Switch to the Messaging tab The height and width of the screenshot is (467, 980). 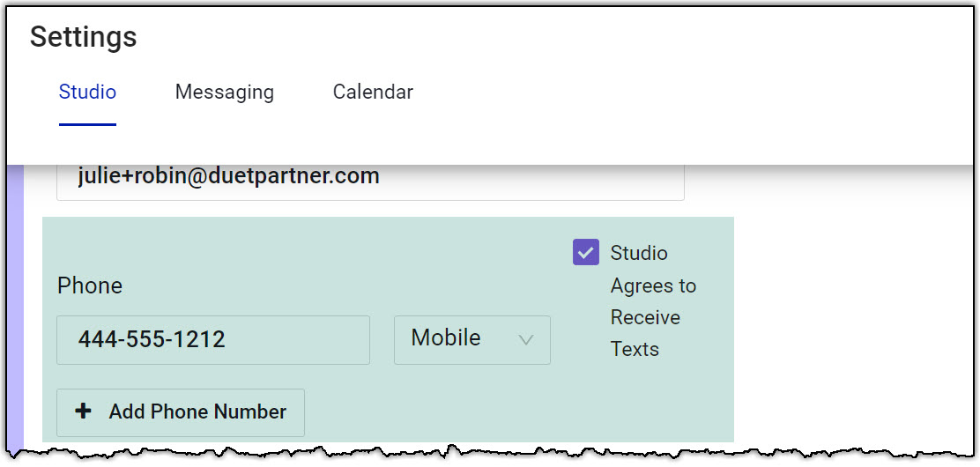pos(225,92)
